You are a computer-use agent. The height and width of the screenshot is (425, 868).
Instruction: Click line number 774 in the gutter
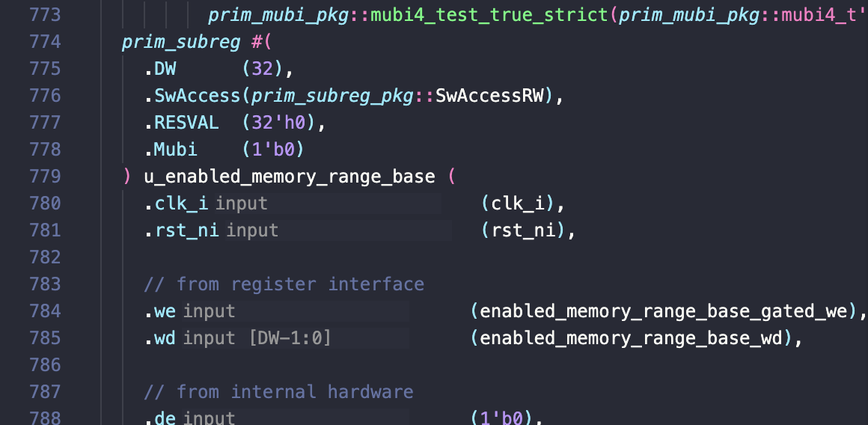click(x=44, y=42)
